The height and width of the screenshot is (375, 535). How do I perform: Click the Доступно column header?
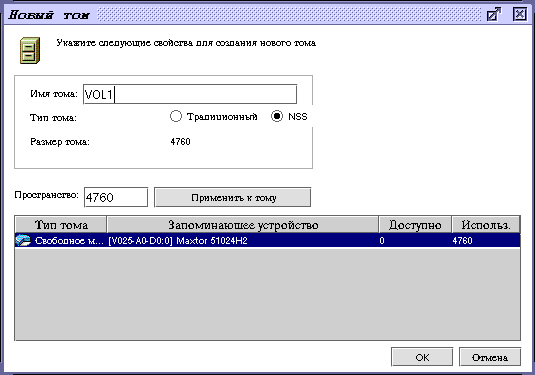pyautogui.click(x=415, y=225)
